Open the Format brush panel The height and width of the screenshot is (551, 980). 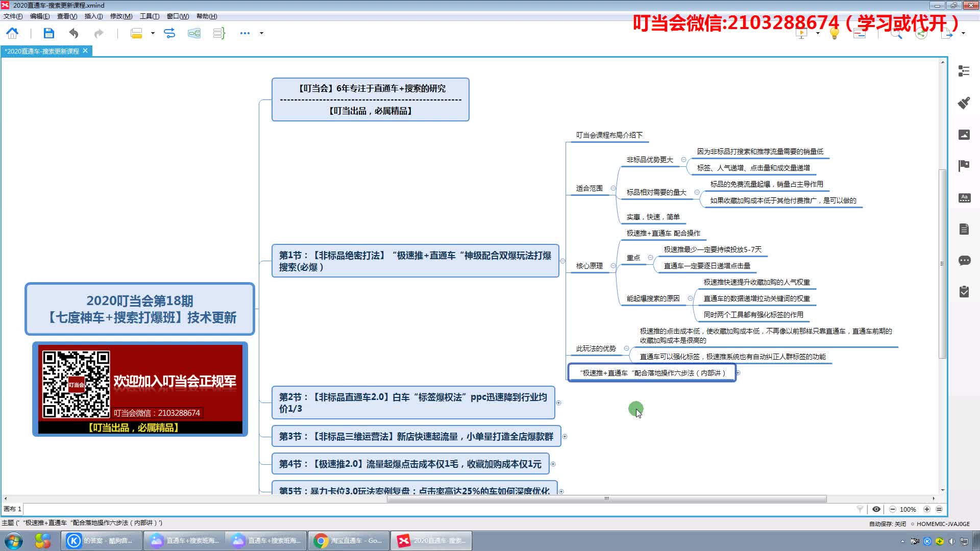click(x=964, y=103)
